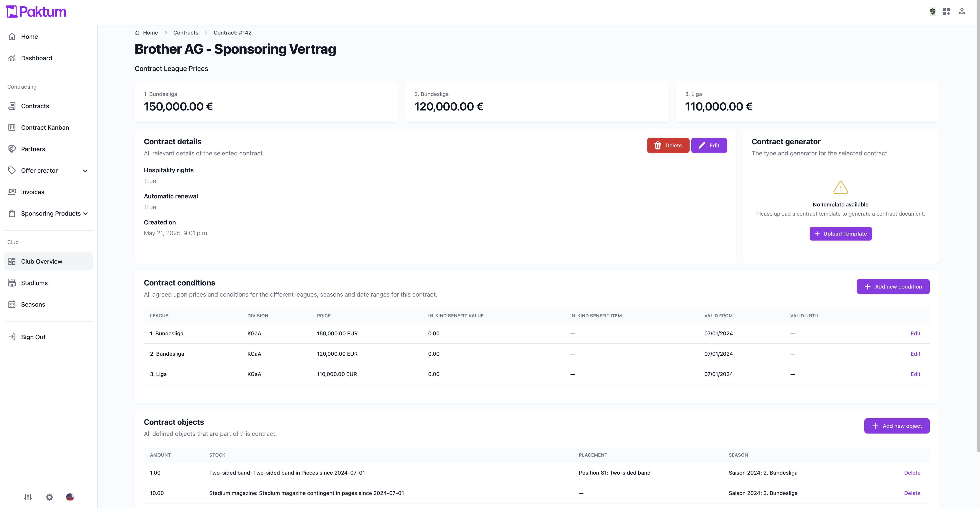Click the 110,000.00 EUR price cell
The width and height of the screenshot is (980, 508).
click(x=337, y=374)
